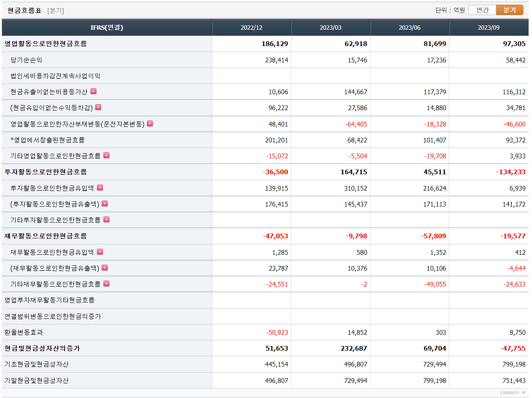Click the 2022/12 column header
532x398 pixels.
252,28
